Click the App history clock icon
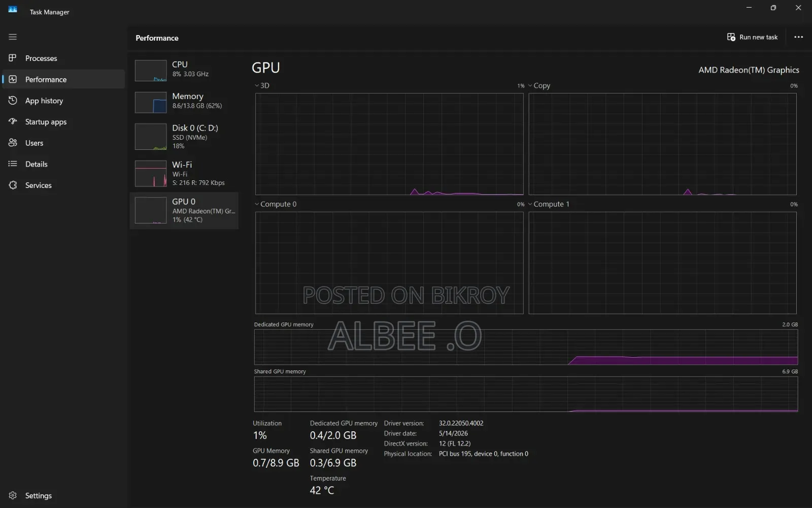This screenshot has width=812, height=508. pyautogui.click(x=13, y=101)
